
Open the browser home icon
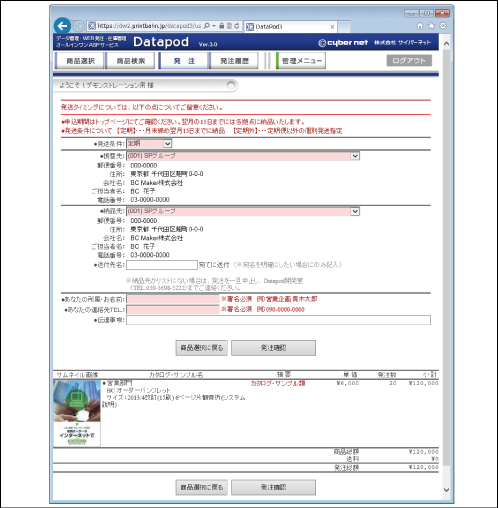(420, 26)
